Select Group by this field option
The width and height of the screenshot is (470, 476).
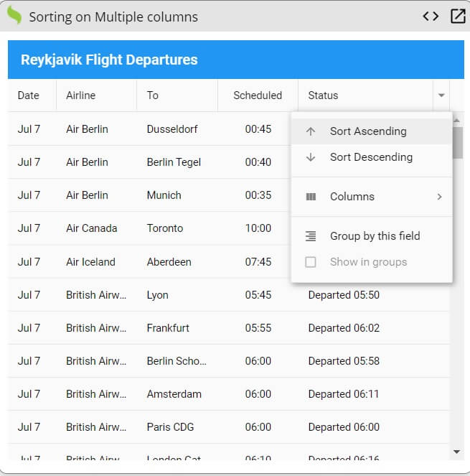pyautogui.click(x=375, y=236)
